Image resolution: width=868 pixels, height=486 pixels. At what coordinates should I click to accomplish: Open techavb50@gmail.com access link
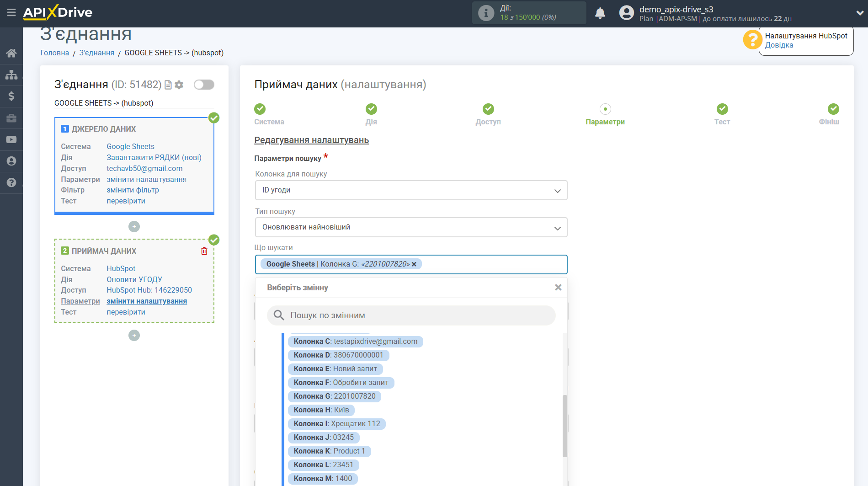pyautogui.click(x=144, y=169)
